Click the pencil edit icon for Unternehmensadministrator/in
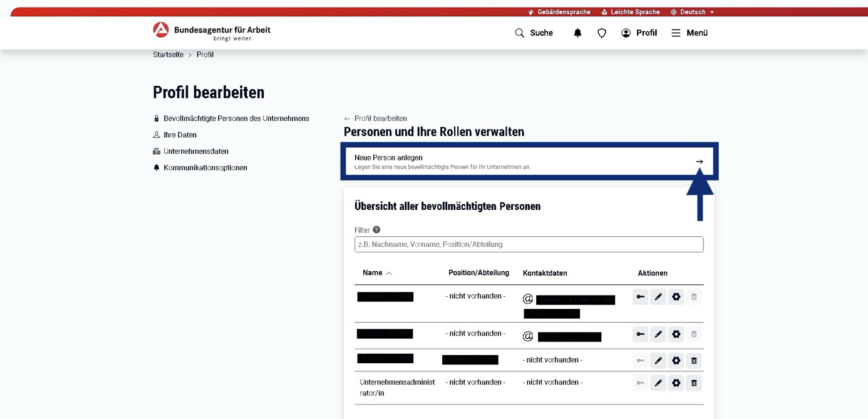The height and width of the screenshot is (419, 868). tap(658, 383)
